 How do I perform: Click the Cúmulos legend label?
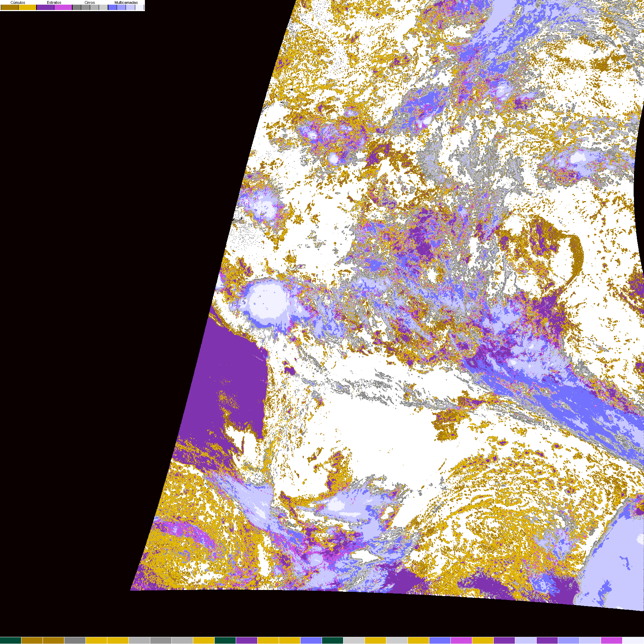(18, 3)
